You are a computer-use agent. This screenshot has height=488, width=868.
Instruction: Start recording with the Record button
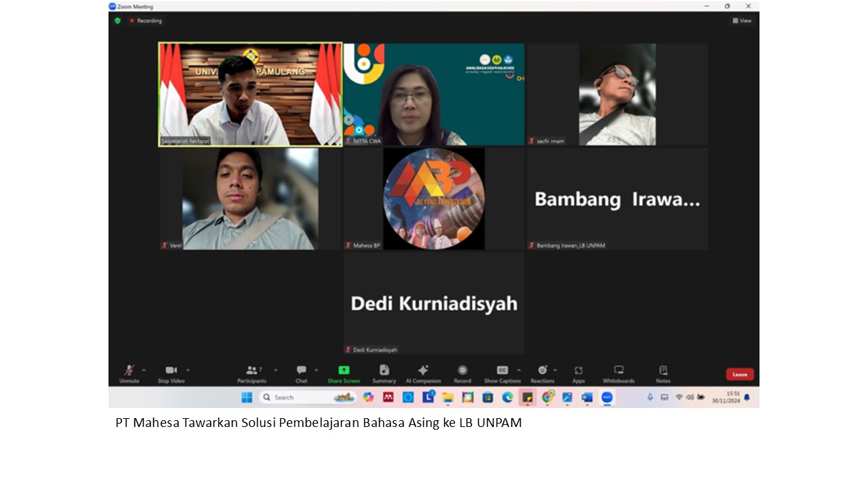[x=462, y=373]
